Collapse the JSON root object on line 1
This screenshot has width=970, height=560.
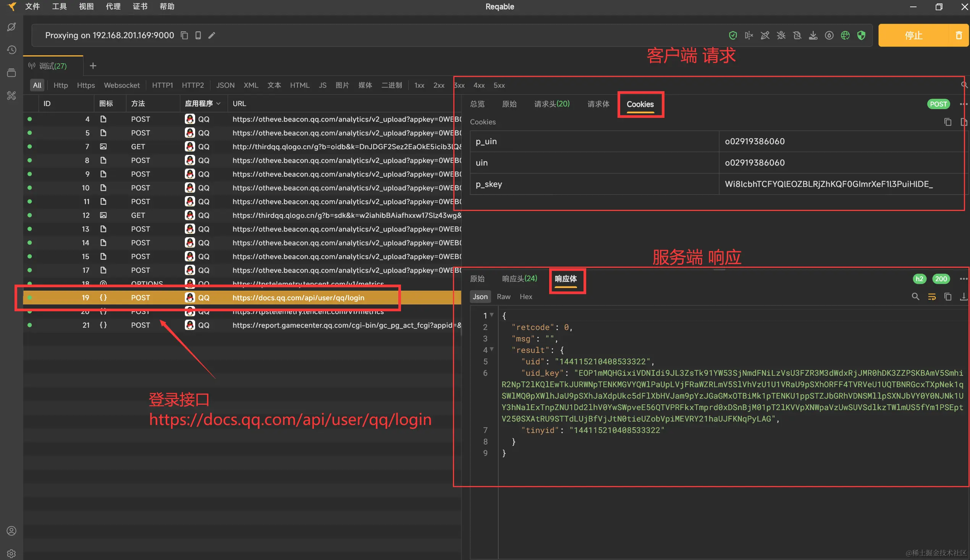coord(491,315)
